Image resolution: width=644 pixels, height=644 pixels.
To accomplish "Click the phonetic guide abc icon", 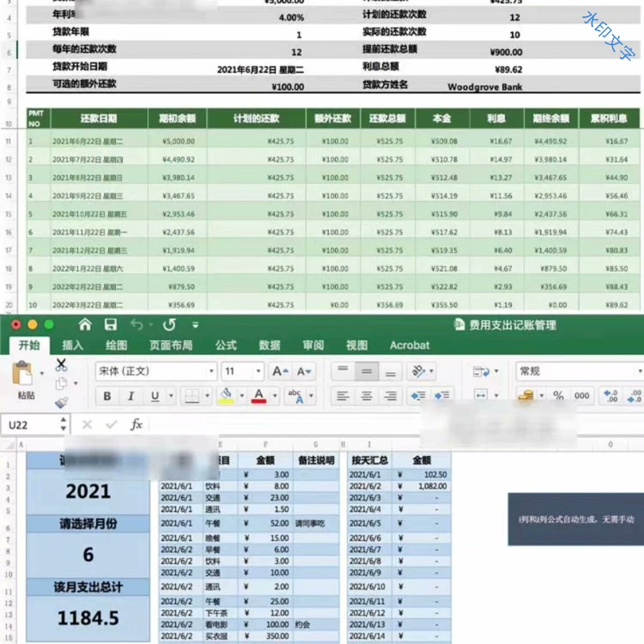I will tap(295, 396).
